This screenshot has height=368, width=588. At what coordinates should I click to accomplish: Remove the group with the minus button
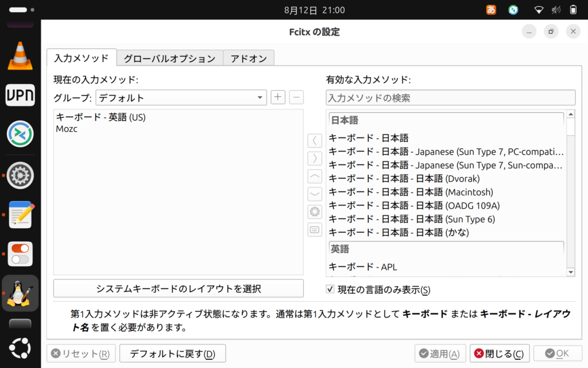(x=296, y=97)
